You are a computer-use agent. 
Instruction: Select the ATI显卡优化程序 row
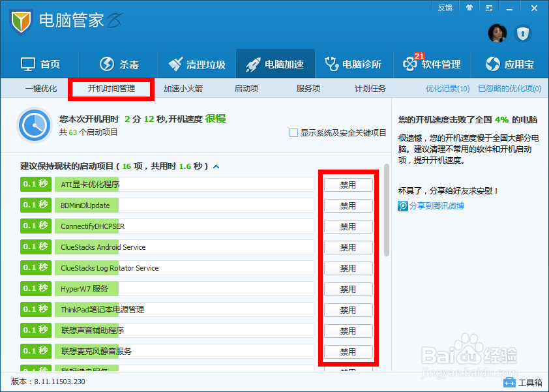click(x=185, y=185)
